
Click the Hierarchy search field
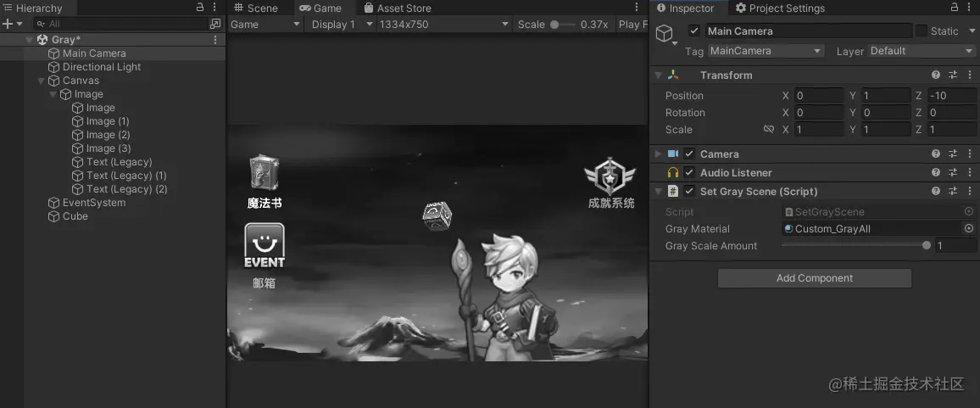tap(120, 24)
